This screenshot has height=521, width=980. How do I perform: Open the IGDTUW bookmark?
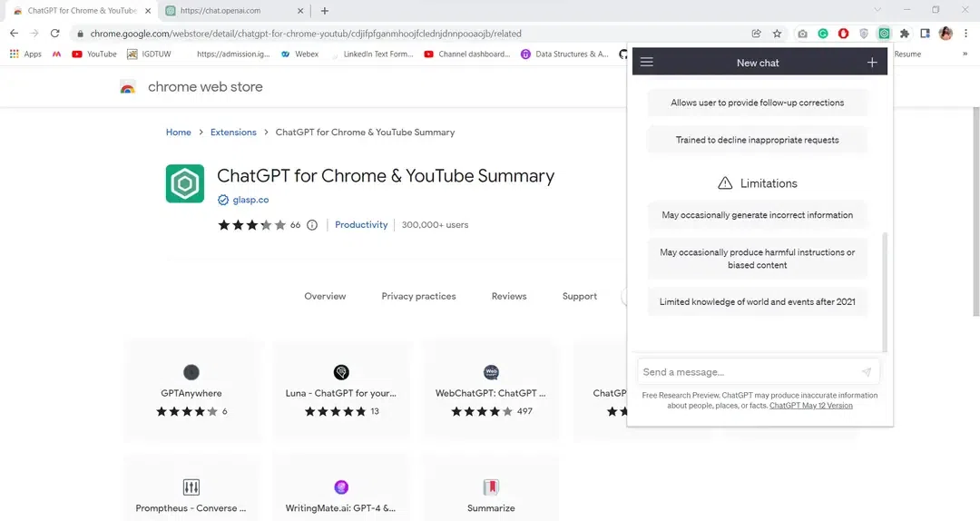(x=149, y=54)
